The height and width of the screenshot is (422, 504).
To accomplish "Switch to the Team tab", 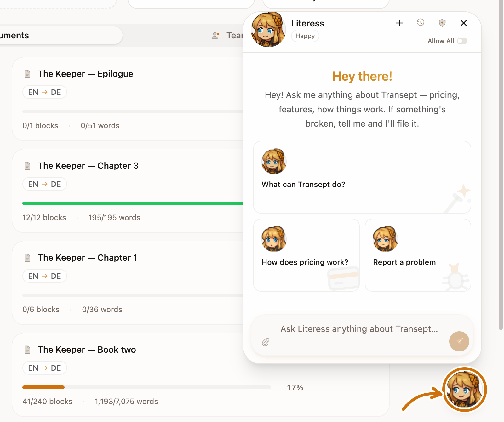I will (227, 35).
